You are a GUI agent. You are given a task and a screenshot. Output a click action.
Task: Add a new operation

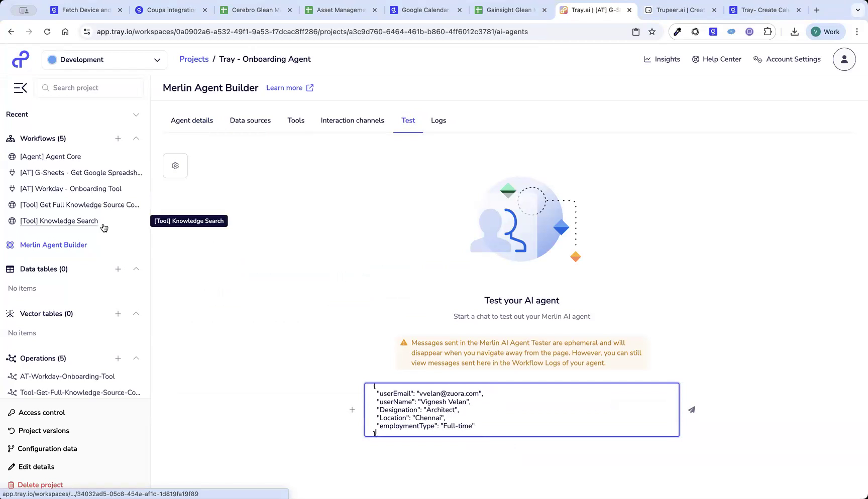[x=118, y=358]
